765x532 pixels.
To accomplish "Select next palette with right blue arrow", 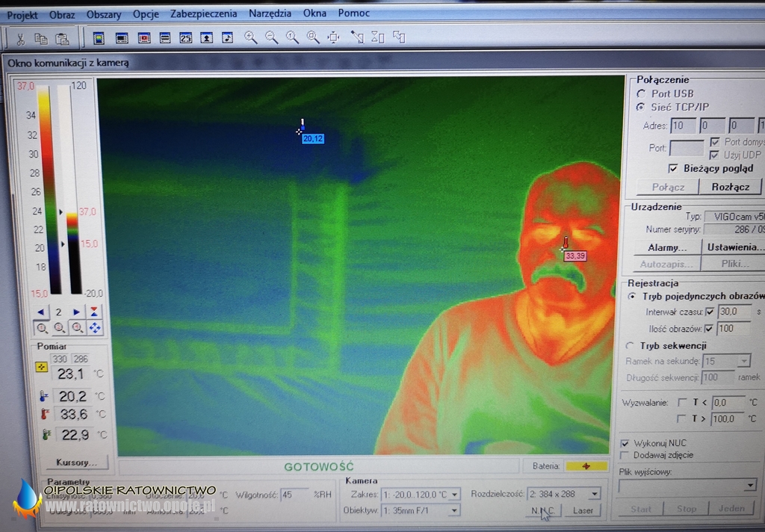I will (77, 312).
